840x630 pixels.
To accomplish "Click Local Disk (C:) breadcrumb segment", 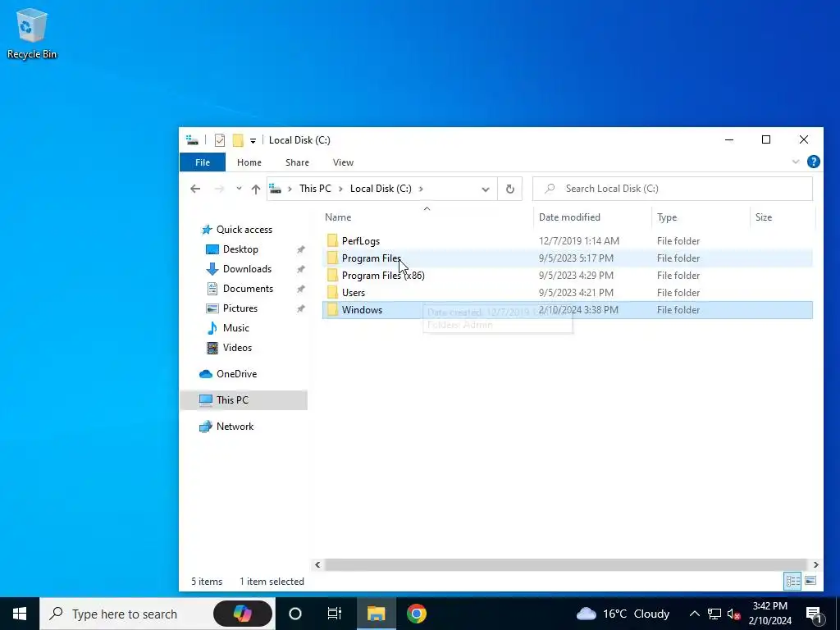I will tap(381, 189).
